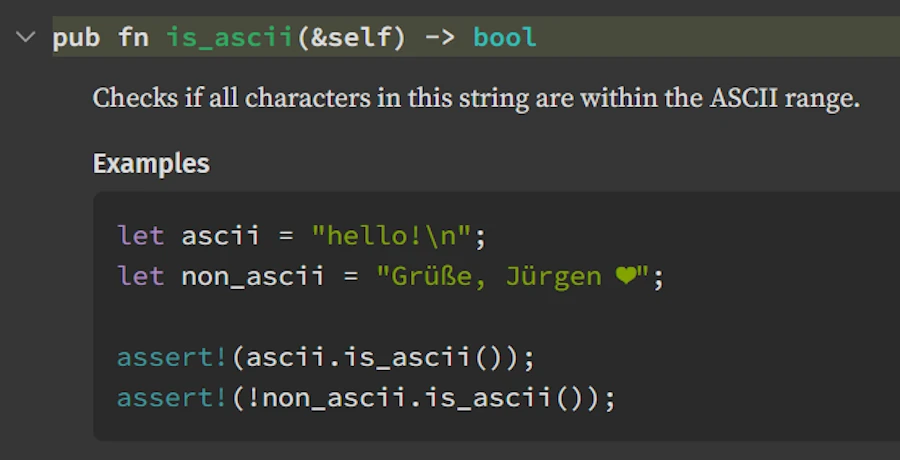This screenshot has width=900, height=460.
Task: Click the let keyword on the non_ascii line
Action: (140, 277)
